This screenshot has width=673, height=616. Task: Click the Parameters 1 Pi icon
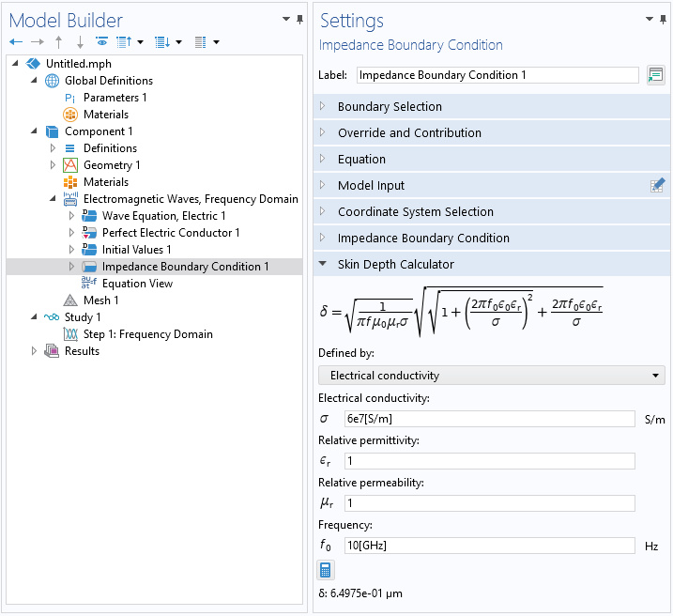click(70, 98)
